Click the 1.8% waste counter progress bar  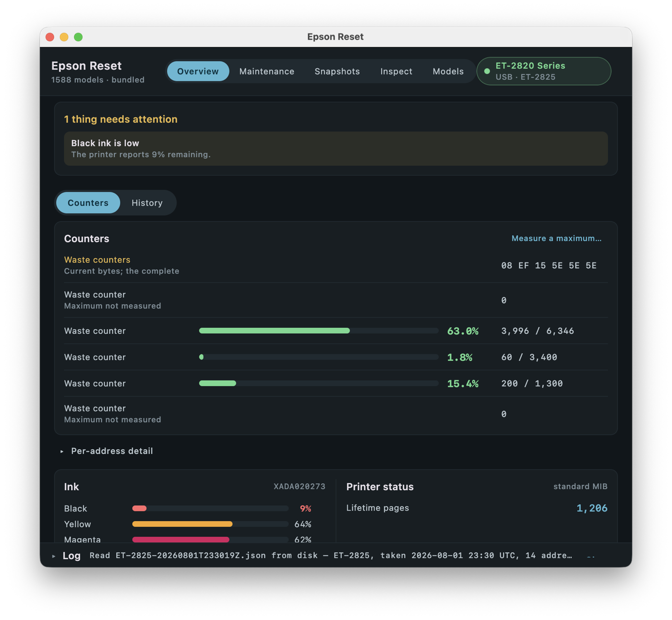coord(319,357)
